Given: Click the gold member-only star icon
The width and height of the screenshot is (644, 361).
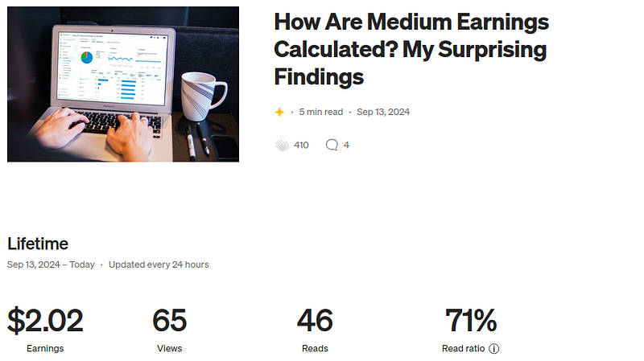Looking at the screenshot, I should (x=279, y=112).
